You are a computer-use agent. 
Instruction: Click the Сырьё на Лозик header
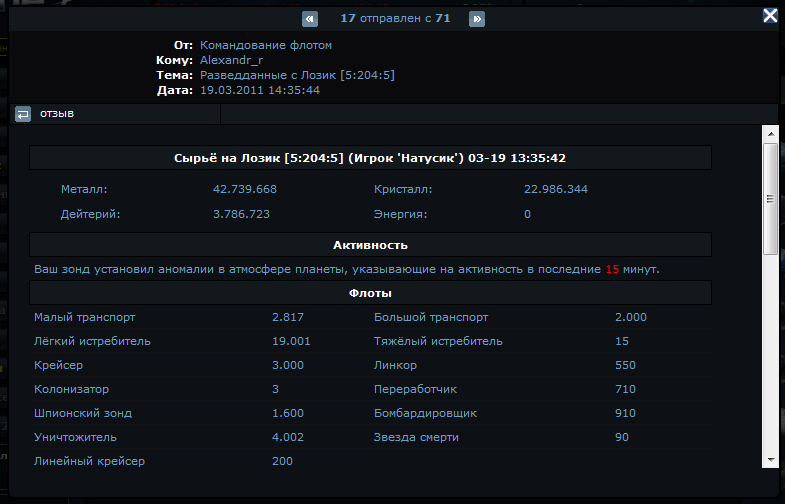[370, 158]
